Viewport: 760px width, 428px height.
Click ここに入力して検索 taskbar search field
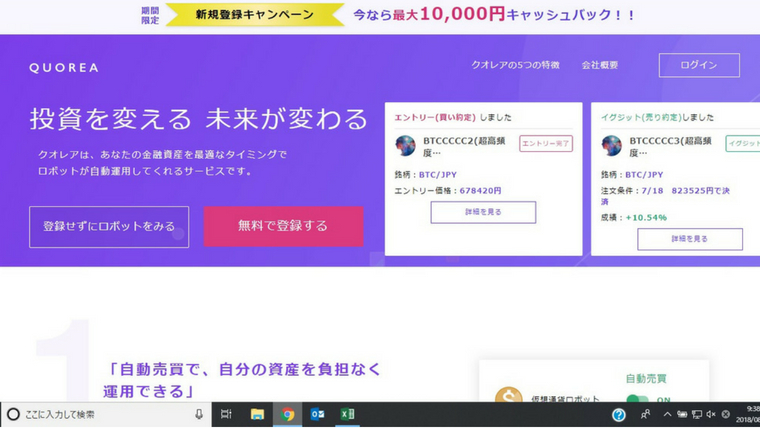106,414
